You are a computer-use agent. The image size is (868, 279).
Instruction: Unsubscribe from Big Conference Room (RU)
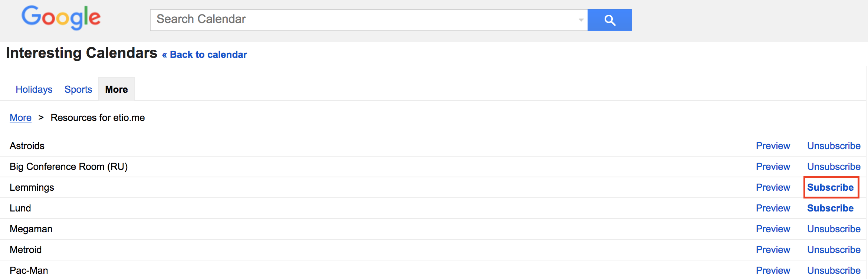(834, 167)
